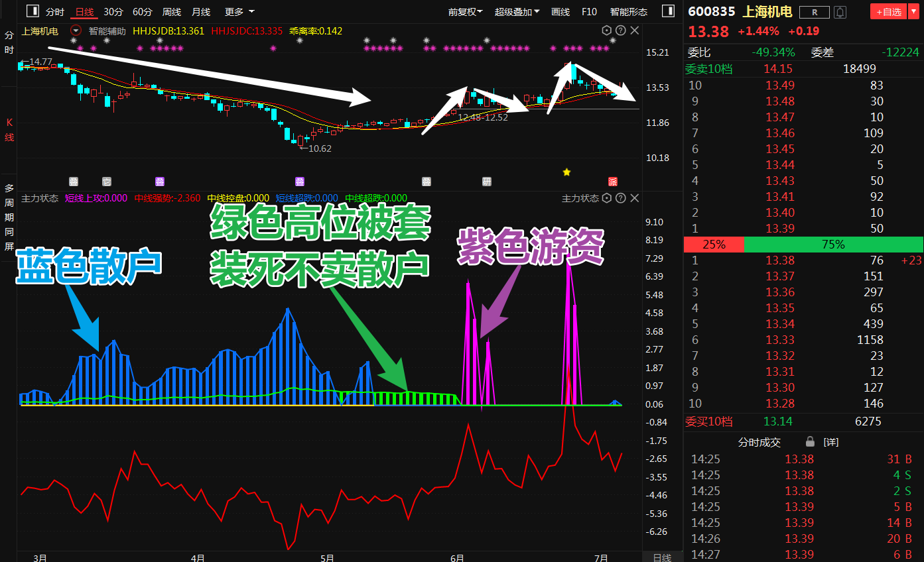This screenshot has width=924, height=562.
Task: Click the 研 research report marker
Action: 486,182
